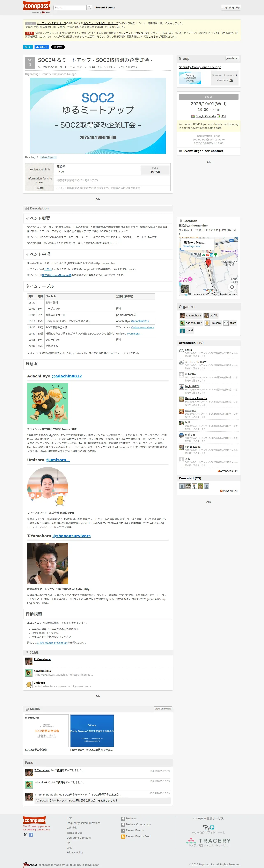The height and width of the screenshot is (868, 264).
Task: Open Privacy Policy in footer
Action: 75,853
